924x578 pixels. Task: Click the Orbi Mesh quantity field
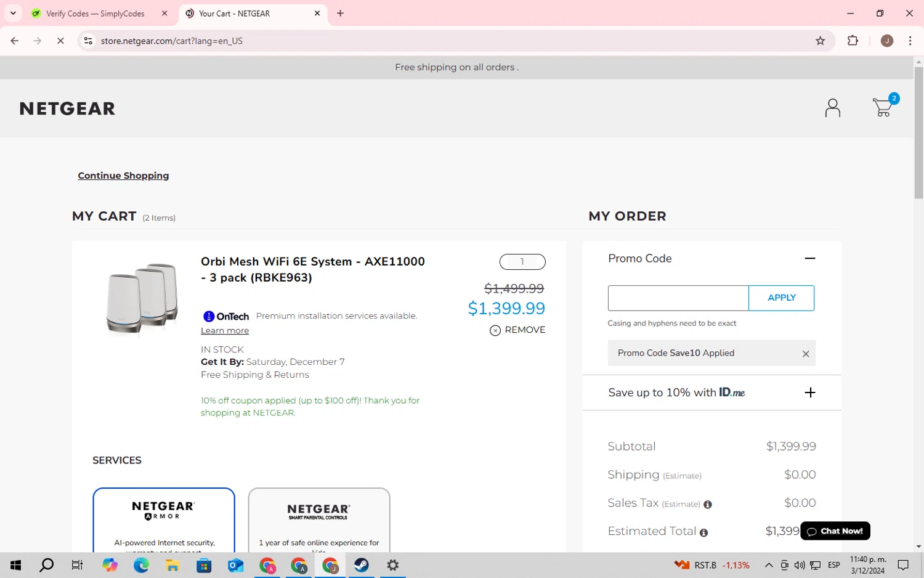coord(522,262)
